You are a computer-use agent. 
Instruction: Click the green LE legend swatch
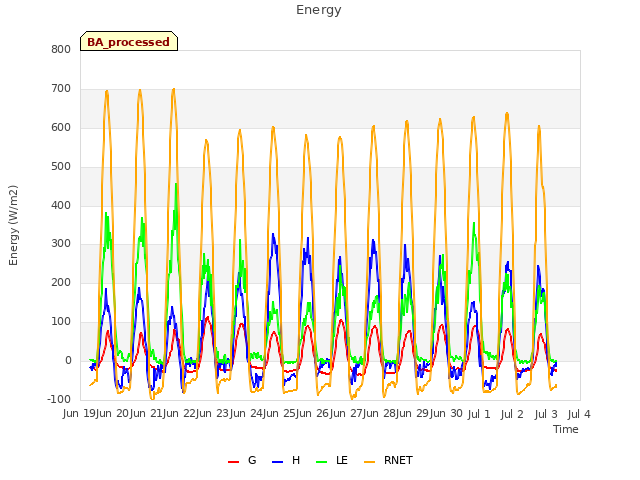click(322, 462)
